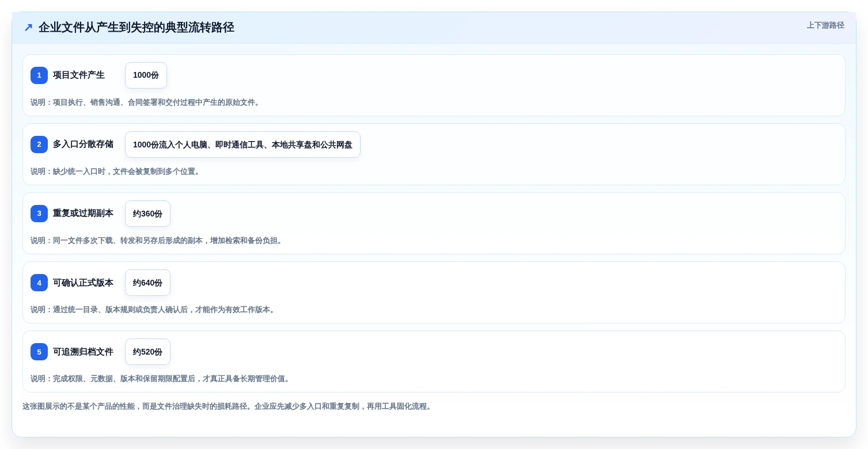Click the 重复或过期副本 step title

pyautogui.click(x=83, y=214)
